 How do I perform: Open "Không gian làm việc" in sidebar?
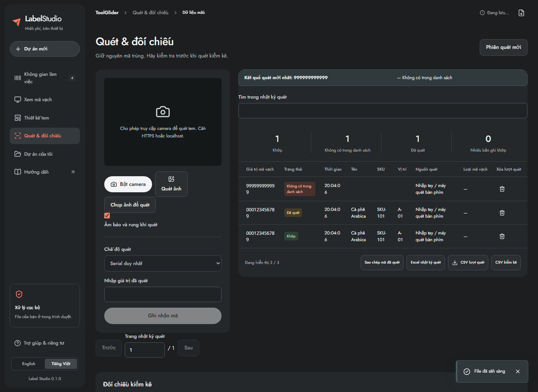(x=45, y=78)
